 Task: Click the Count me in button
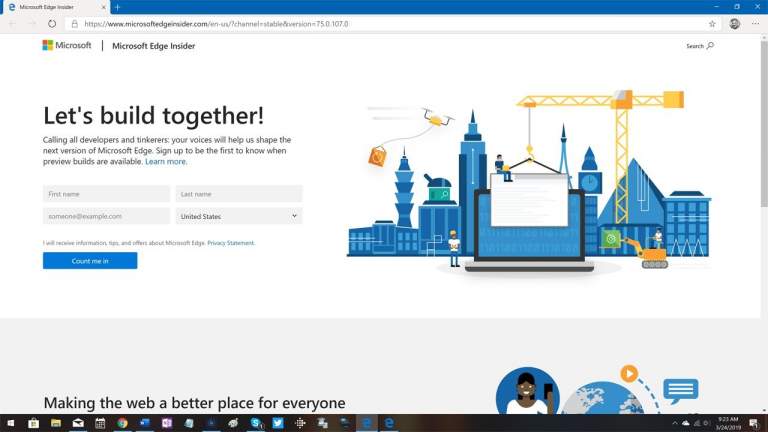[90, 261]
